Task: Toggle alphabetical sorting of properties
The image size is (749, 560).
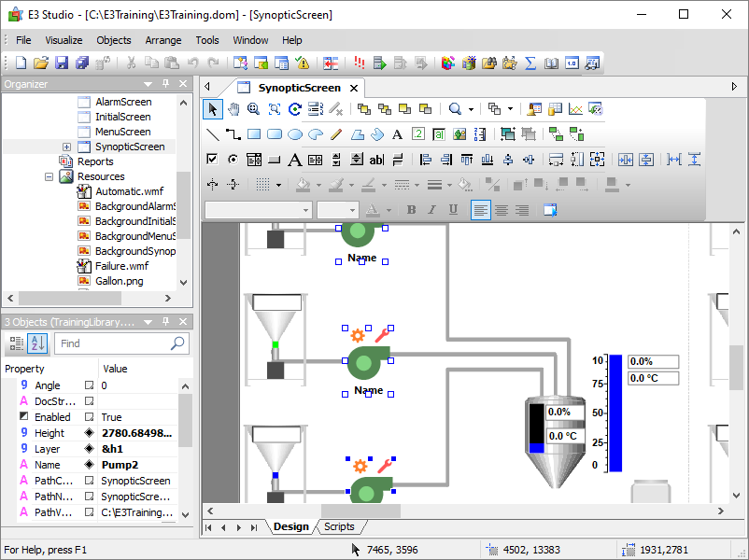Action: click(37, 343)
